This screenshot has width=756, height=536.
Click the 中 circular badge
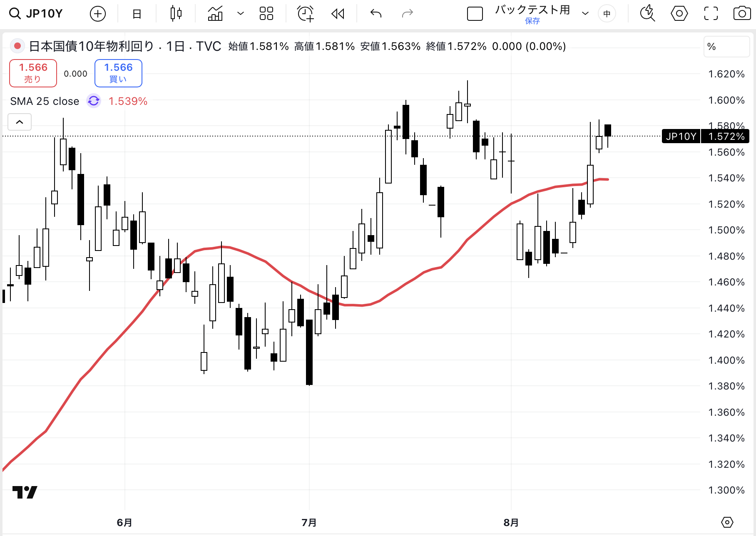pyautogui.click(x=607, y=14)
